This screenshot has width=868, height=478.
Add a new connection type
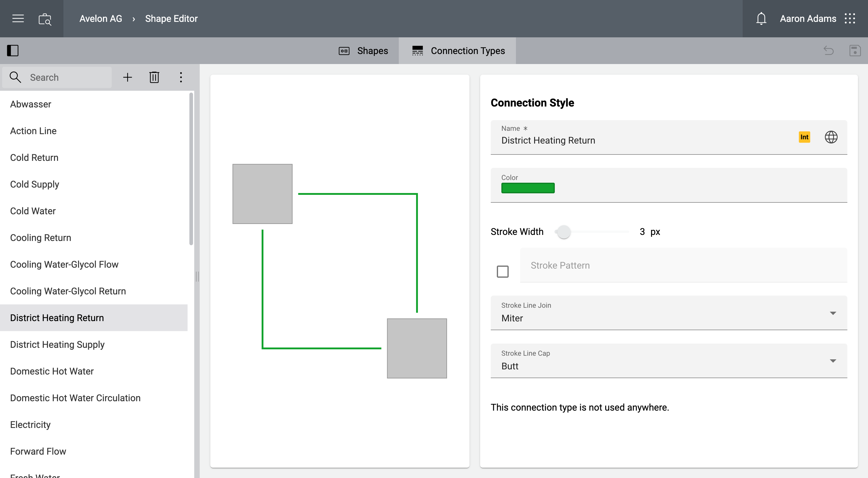(127, 77)
